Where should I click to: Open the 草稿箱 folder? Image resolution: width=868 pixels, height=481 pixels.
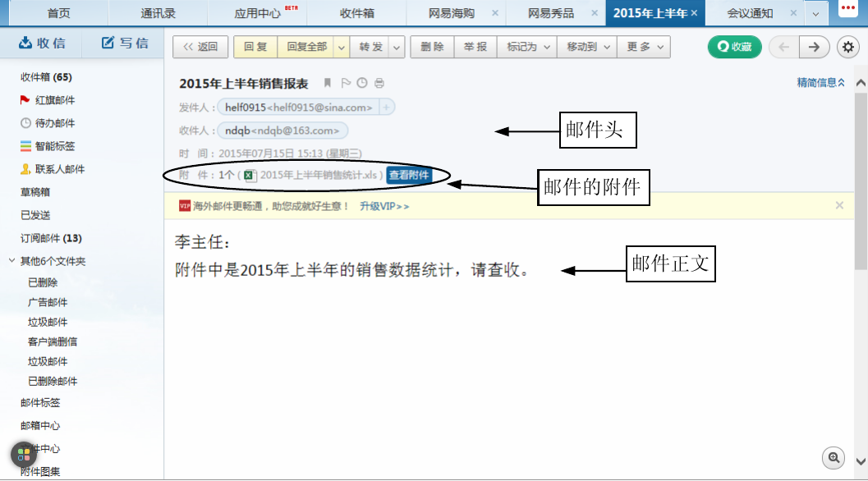click(35, 192)
